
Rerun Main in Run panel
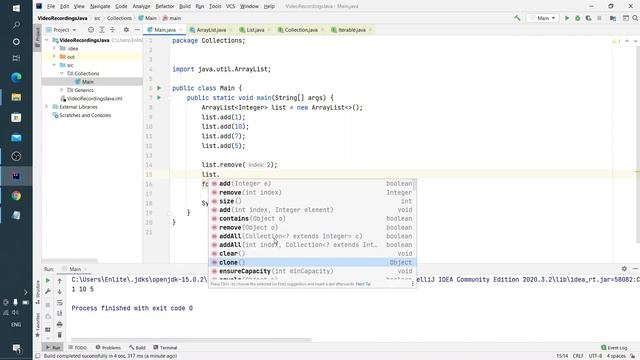point(48,280)
